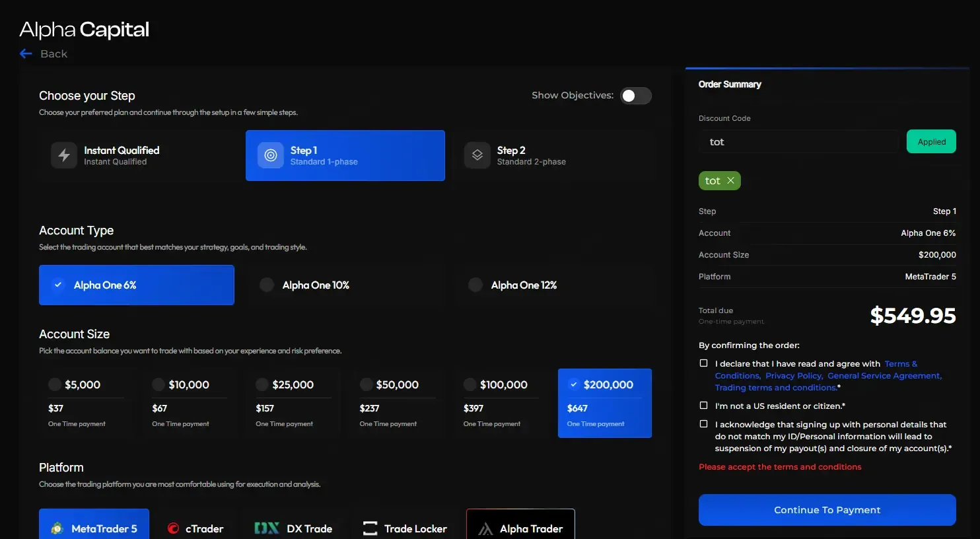Screen dimensions: 980x539
Task: Click the Step 1 target icon
Action: [270, 155]
